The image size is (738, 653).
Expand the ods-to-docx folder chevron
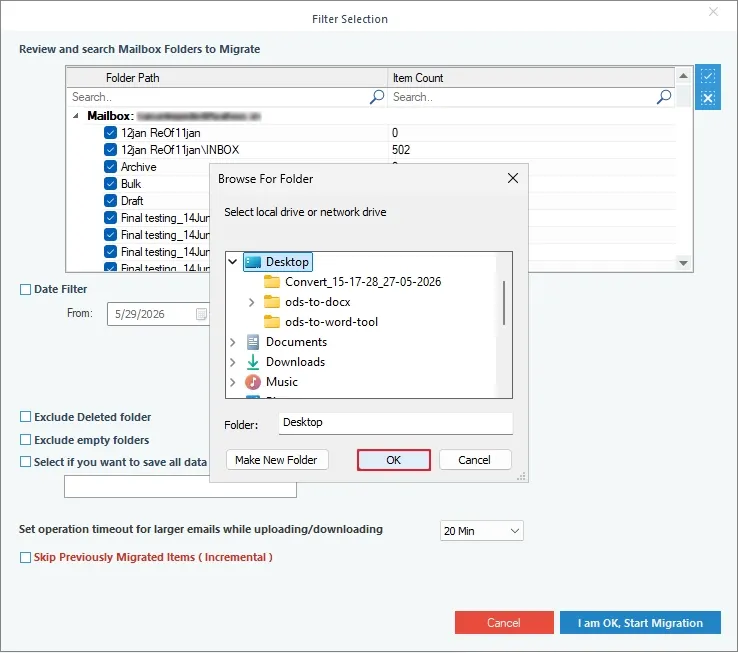point(251,302)
